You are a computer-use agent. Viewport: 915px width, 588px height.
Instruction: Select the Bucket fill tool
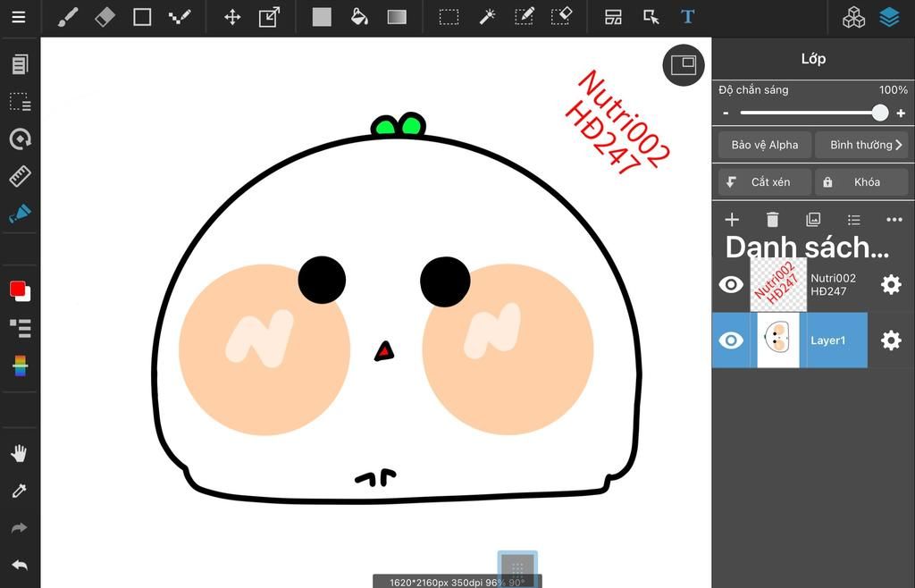(x=359, y=17)
